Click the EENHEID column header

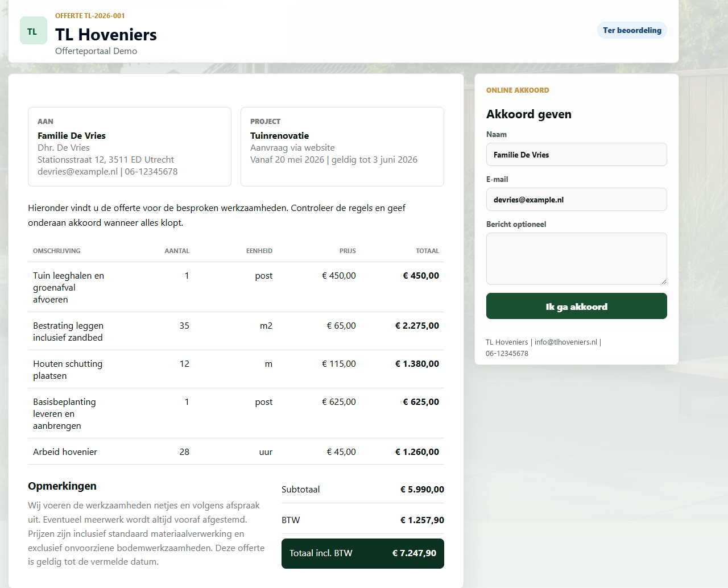(259, 251)
